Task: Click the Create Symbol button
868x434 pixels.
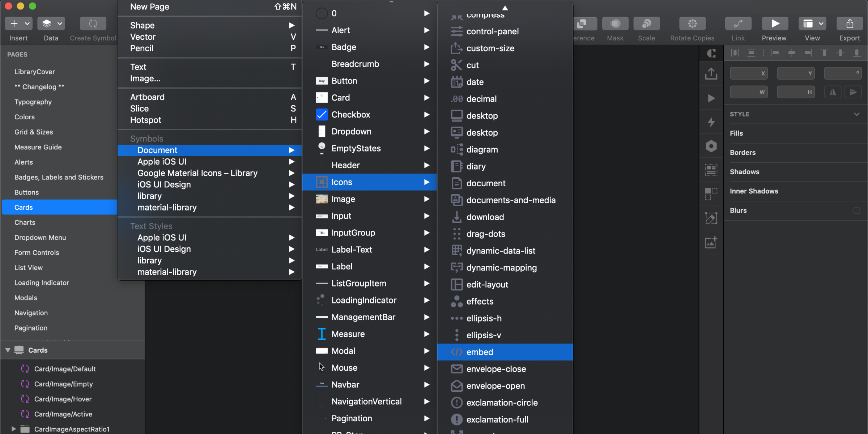Action: coord(93,24)
